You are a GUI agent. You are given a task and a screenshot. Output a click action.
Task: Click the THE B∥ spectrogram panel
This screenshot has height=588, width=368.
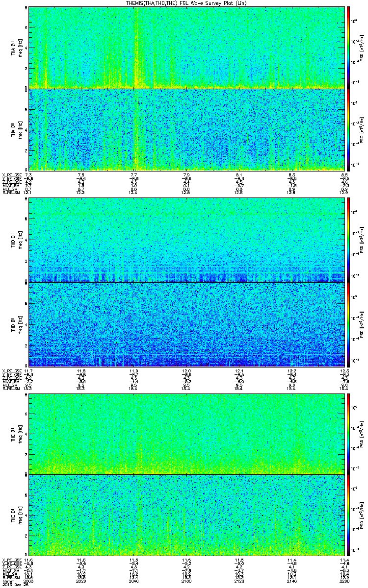point(186,515)
